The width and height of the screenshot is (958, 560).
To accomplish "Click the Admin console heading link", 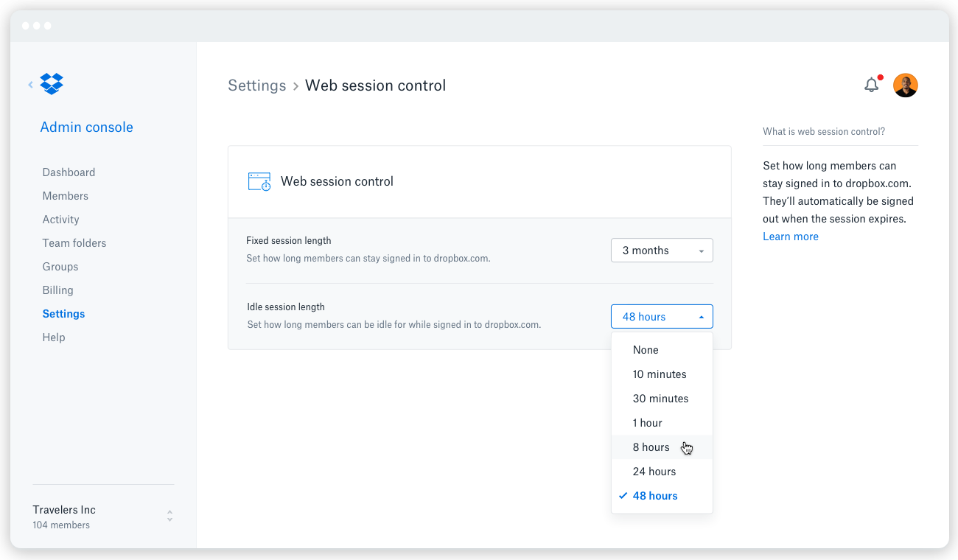I will tap(87, 127).
